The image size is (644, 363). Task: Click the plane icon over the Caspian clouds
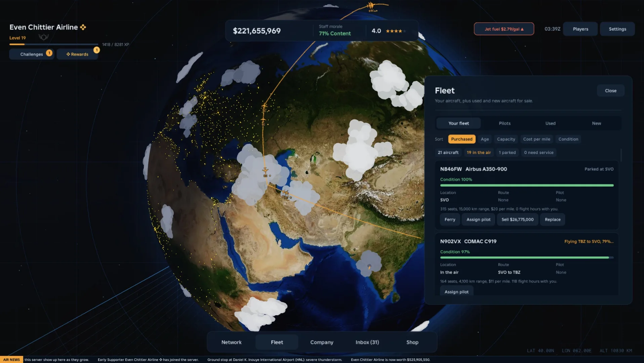click(x=265, y=170)
